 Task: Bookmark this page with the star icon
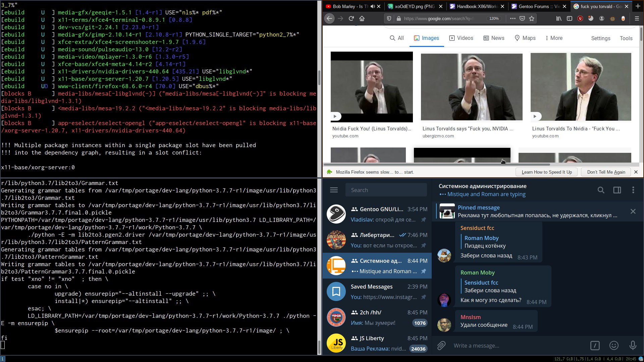pyautogui.click(x=532, y=18)
